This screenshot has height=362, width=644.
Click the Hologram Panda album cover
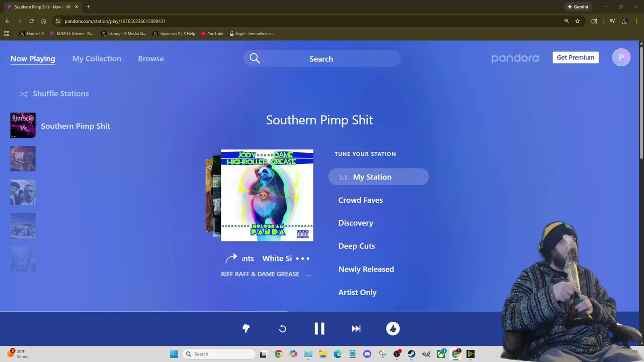pos(267,195)
